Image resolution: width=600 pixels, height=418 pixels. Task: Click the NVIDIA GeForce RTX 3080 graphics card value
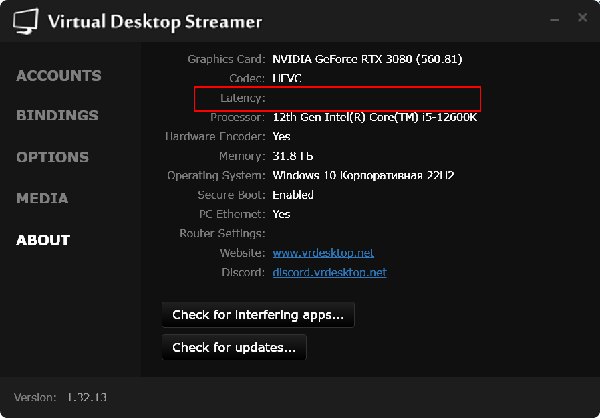coord(367,59)
